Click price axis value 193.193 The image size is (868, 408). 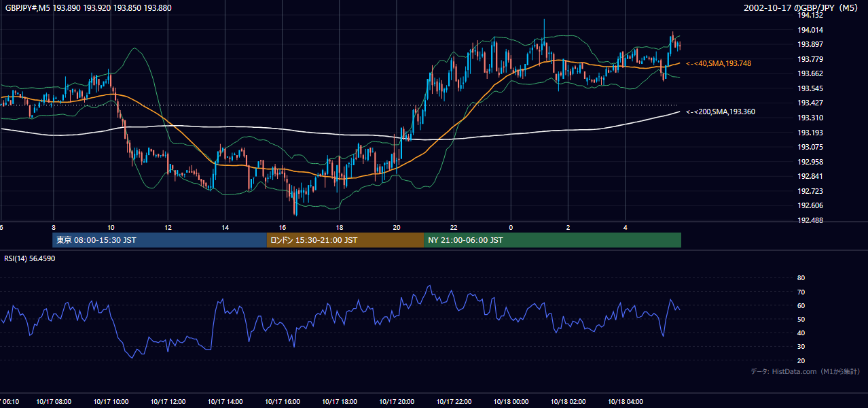(810, 133)
